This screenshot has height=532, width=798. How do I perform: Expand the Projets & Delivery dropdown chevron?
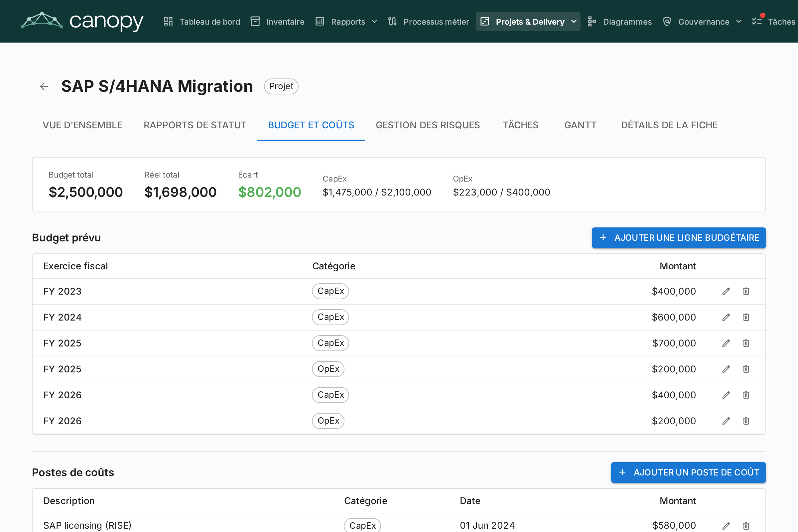574,22
